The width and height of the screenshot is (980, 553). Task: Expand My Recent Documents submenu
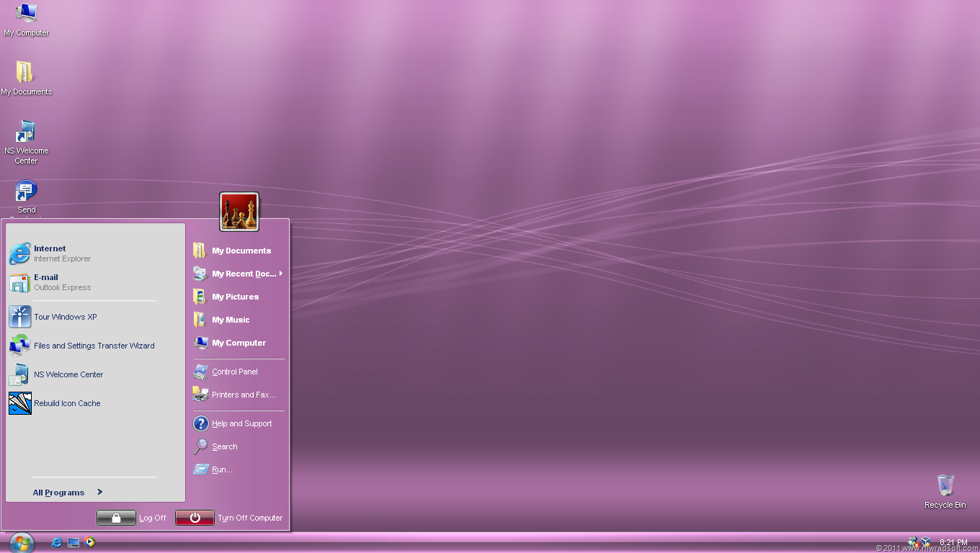click(x=237, y=274)
